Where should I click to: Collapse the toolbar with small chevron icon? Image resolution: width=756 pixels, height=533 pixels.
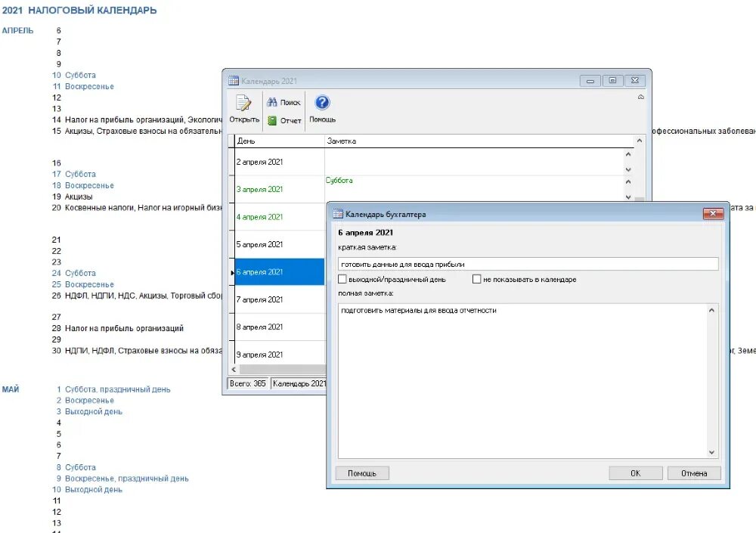pyautogui.click(x=641, y=97)
